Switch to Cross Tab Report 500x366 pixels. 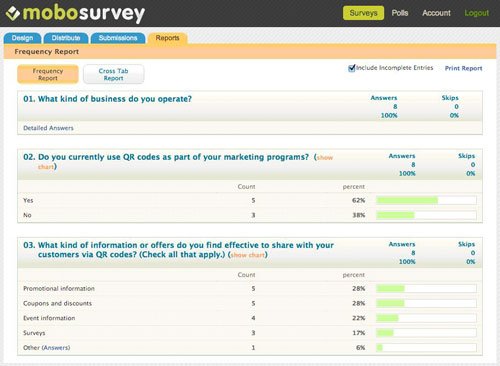[x=113, y=74]
